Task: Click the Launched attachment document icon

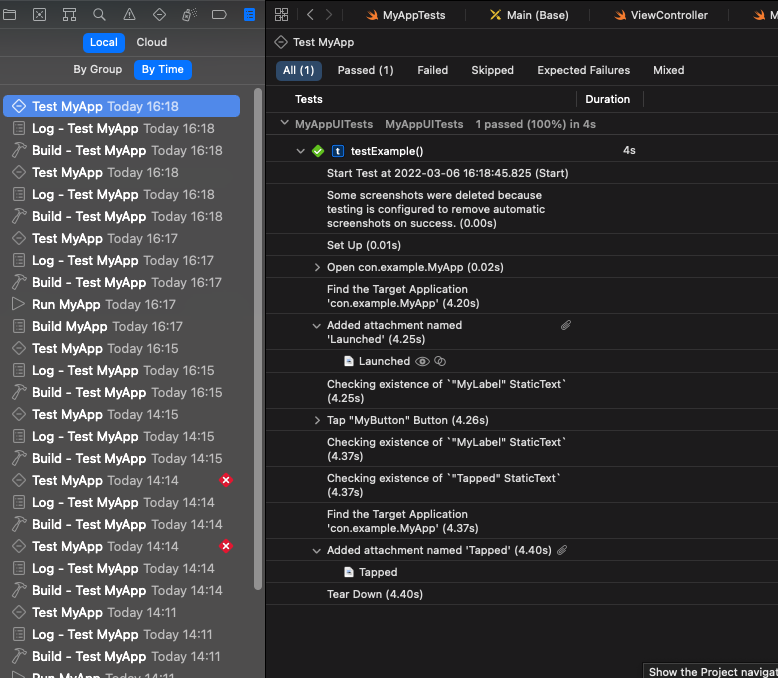Action: [349, 361]
